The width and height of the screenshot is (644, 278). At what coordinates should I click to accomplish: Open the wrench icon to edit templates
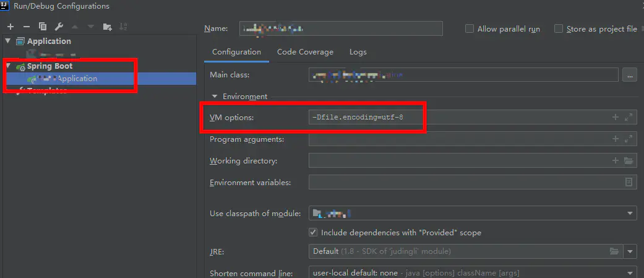(x=59, y=27)
